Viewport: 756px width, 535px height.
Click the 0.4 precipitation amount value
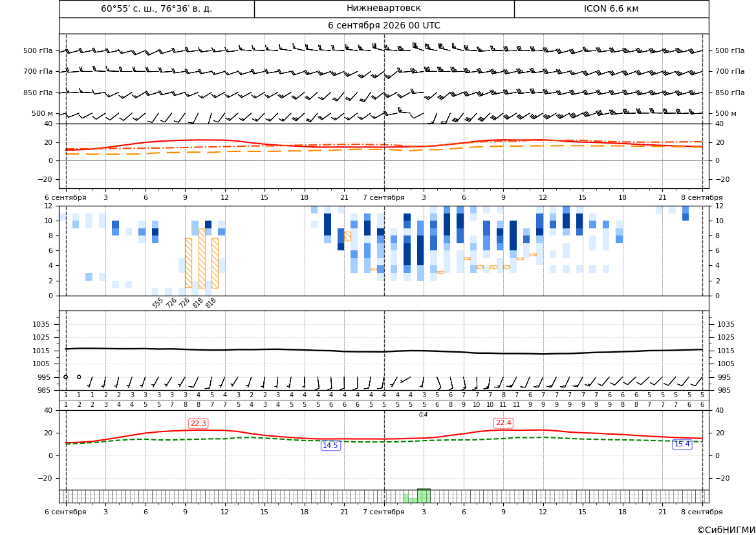423,415
